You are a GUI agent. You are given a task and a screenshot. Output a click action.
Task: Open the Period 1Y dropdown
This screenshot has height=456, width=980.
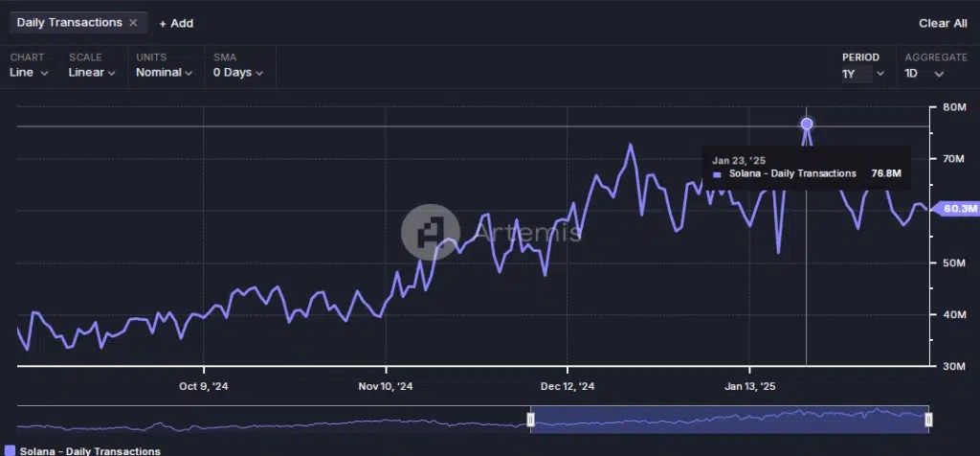click(x=863, y=74)
